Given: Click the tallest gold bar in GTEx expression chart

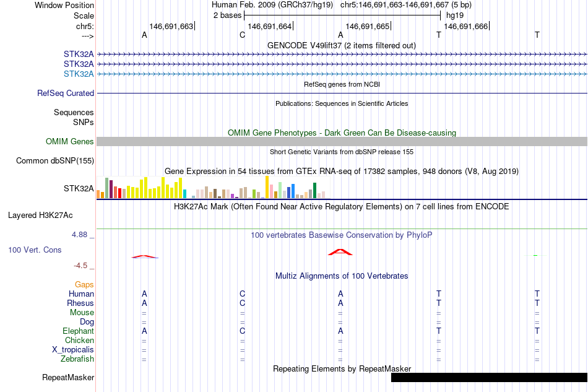Looking at the screenshot, I should pos(267,187).
